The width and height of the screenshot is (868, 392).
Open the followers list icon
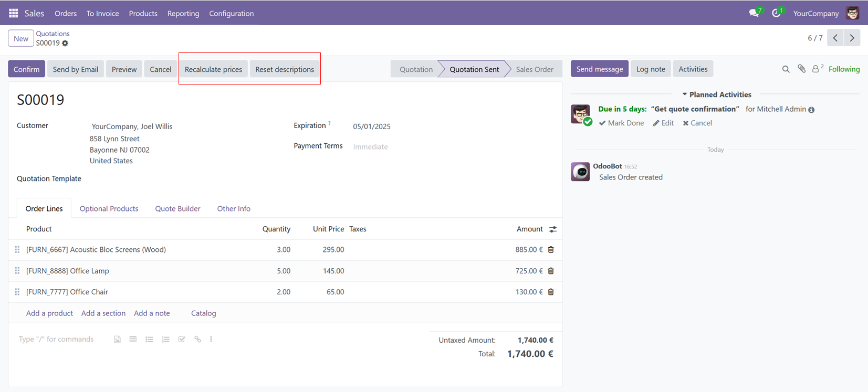(817, 69)
